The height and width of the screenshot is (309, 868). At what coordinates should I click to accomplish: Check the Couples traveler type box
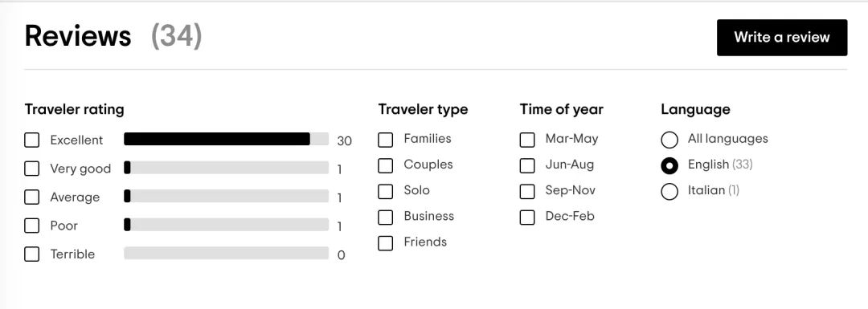(x=385, y=165)
